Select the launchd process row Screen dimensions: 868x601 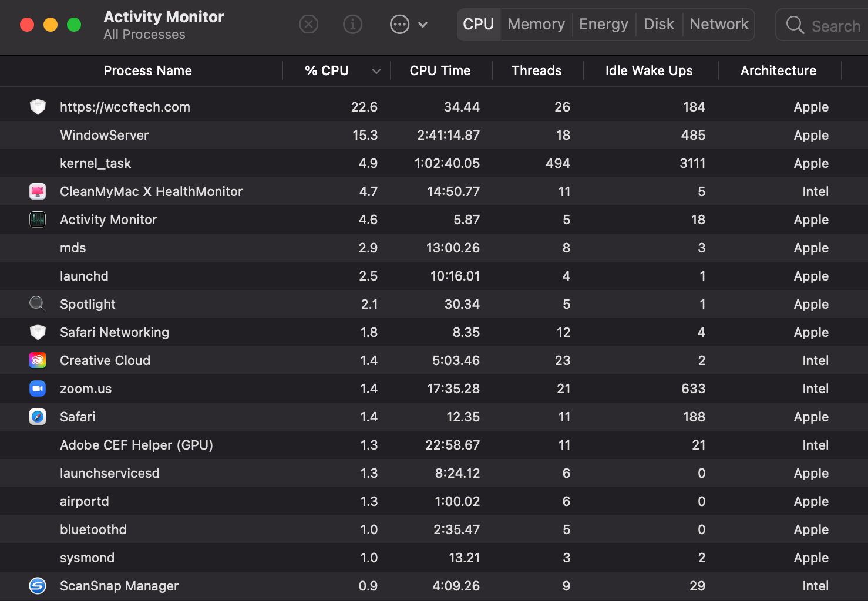click(x=434, y=276)
